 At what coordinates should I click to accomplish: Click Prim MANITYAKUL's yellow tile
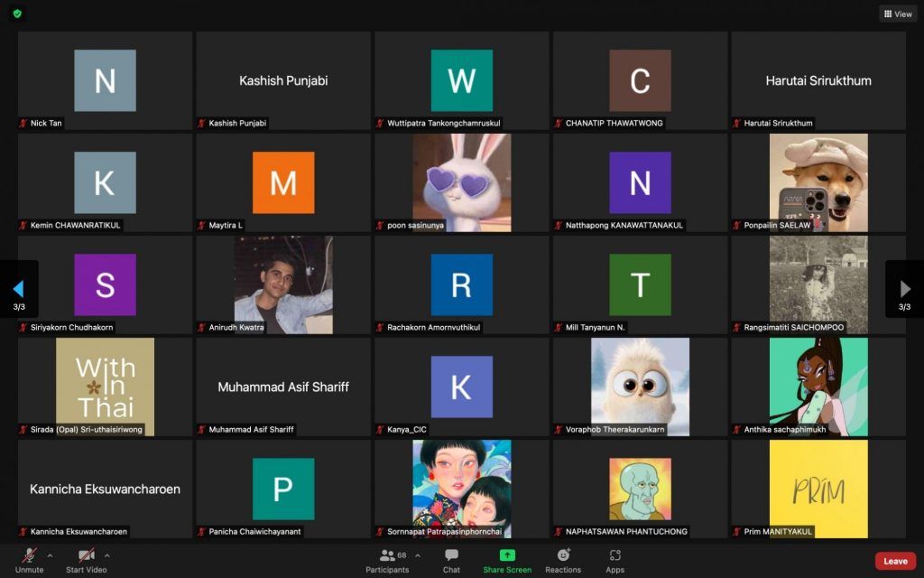coord(818,489)
